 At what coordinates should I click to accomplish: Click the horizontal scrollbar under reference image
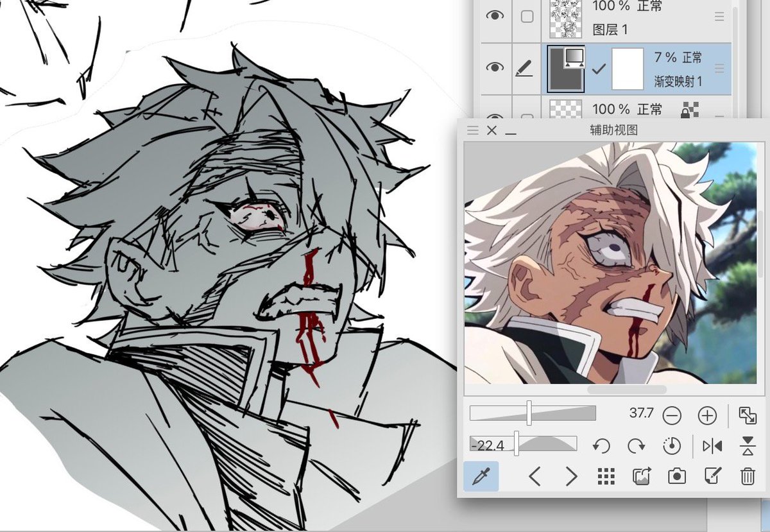tap(627, 390)
